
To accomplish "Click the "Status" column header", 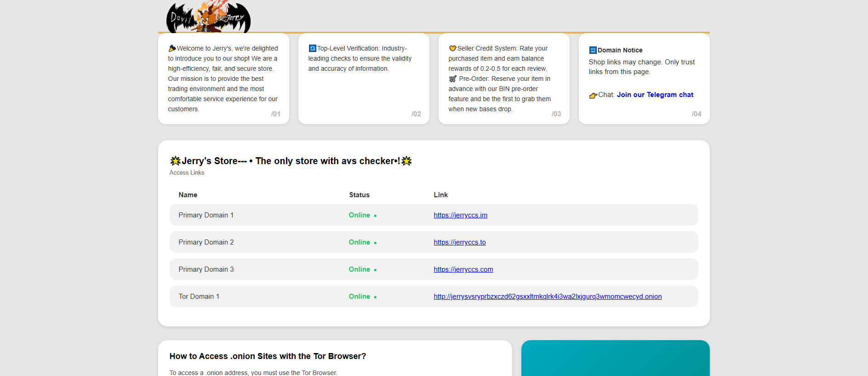I will pos(359,195).
